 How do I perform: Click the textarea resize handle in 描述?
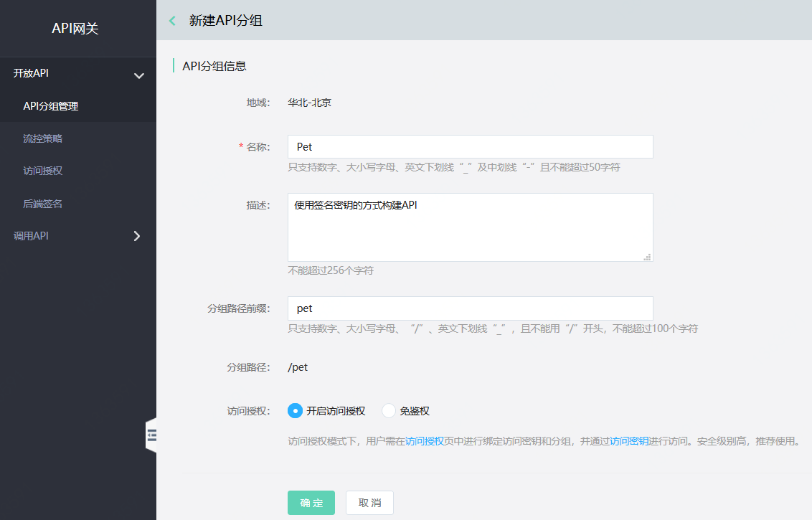tap(647, 257)
